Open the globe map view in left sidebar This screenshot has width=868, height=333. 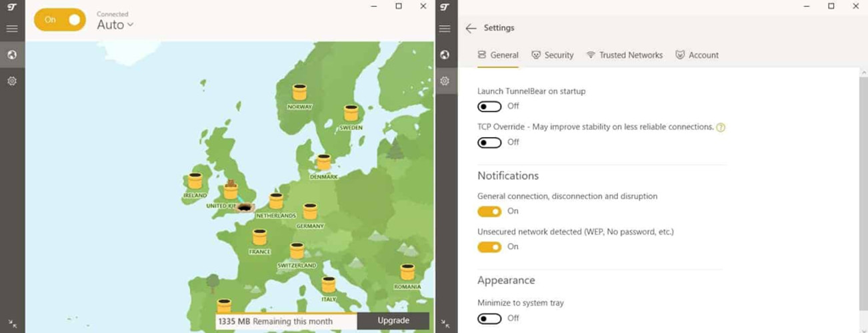click(x=12, y=55)
